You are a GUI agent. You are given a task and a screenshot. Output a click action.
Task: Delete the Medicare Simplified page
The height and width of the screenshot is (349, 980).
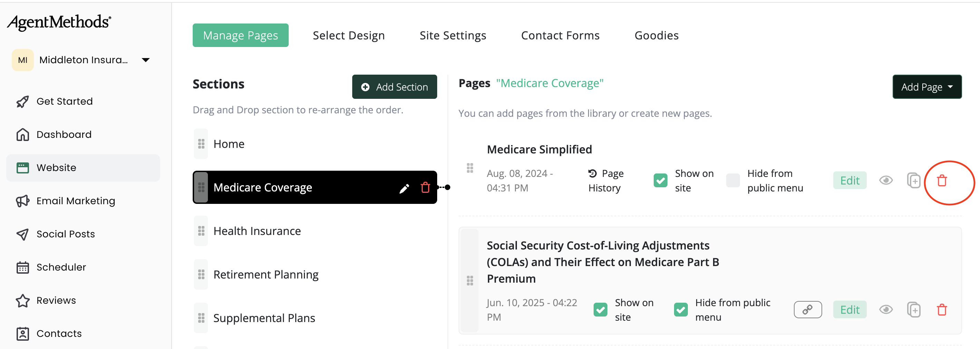click(x=942, y=181)
